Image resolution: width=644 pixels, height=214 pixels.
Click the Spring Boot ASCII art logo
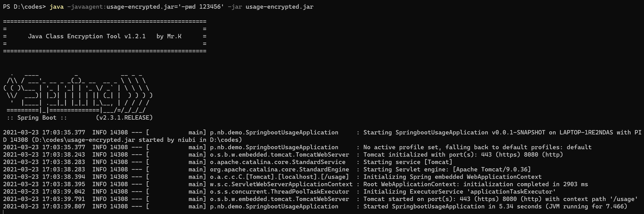pyautogui.click(x=78, y=92)
